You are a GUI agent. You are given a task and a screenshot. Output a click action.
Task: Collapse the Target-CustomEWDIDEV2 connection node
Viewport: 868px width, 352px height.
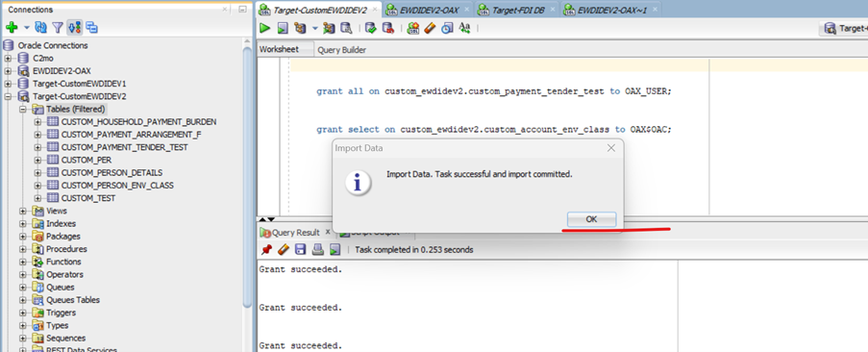pos(8,96)
